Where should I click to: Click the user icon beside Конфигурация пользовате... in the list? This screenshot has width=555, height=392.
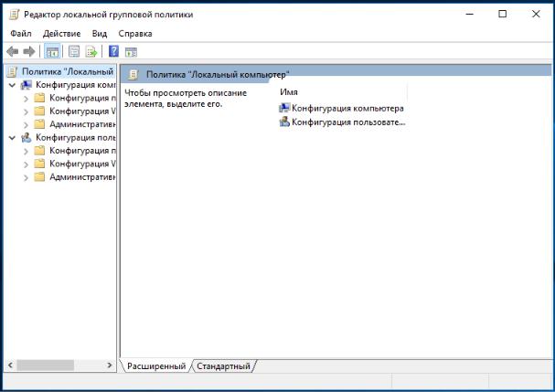click(x=284, y=122)
